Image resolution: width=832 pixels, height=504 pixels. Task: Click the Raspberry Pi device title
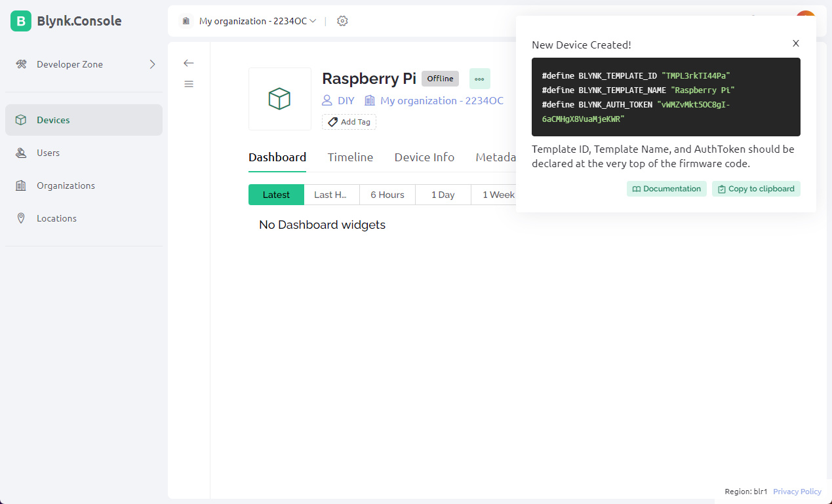coord(369,79)
